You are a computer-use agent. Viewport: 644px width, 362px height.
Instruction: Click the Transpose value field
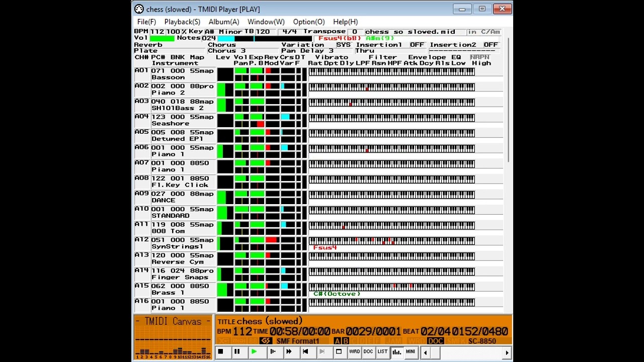click(355, 32)
